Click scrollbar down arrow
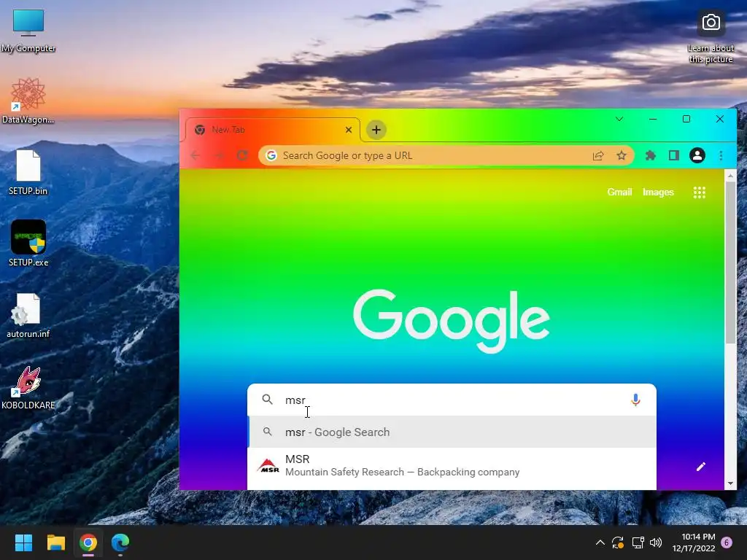The image size is (747, 560). [730, 484]
